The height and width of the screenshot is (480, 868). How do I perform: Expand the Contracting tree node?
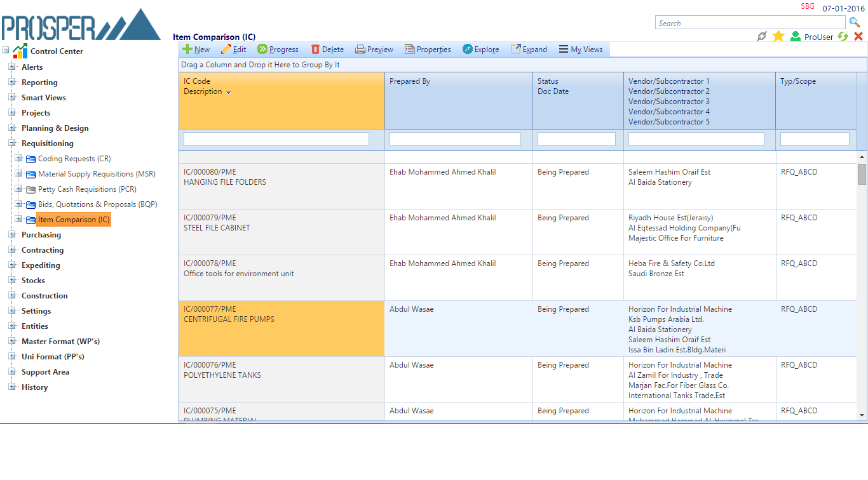pos(12,250)
